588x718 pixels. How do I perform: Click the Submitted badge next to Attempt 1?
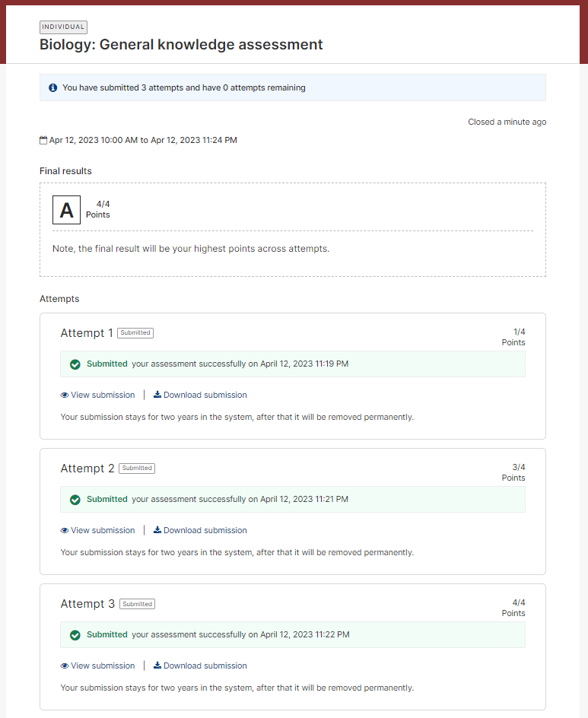tap(135, 333)
